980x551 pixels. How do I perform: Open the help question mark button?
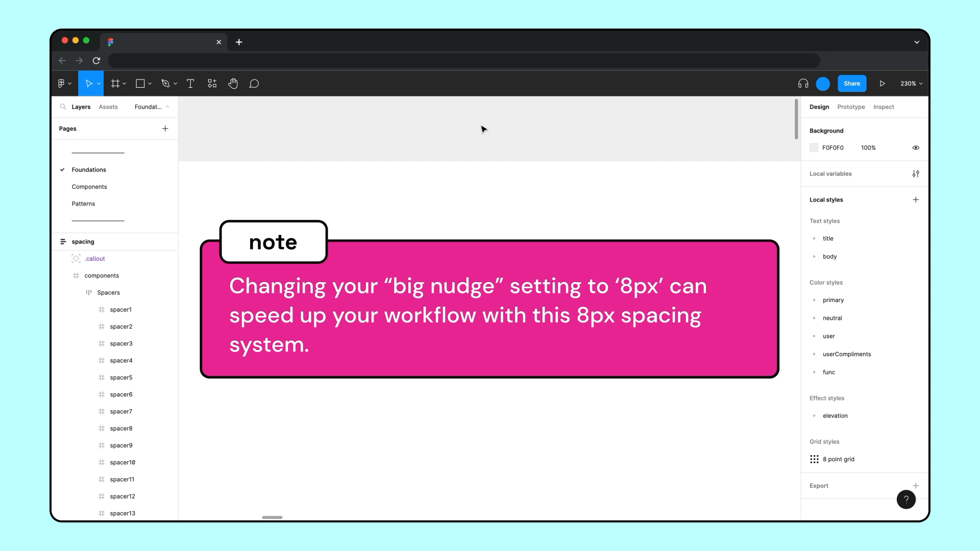[906, 499]
